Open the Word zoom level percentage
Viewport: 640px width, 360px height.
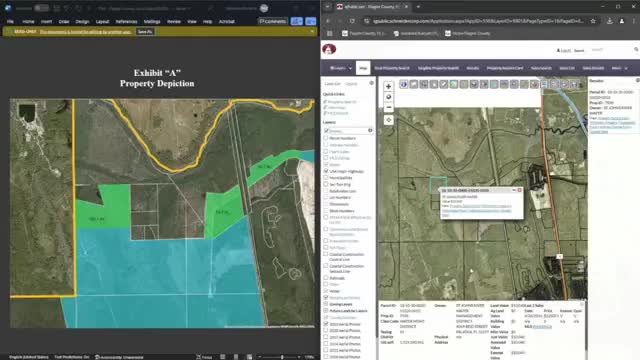309,357
